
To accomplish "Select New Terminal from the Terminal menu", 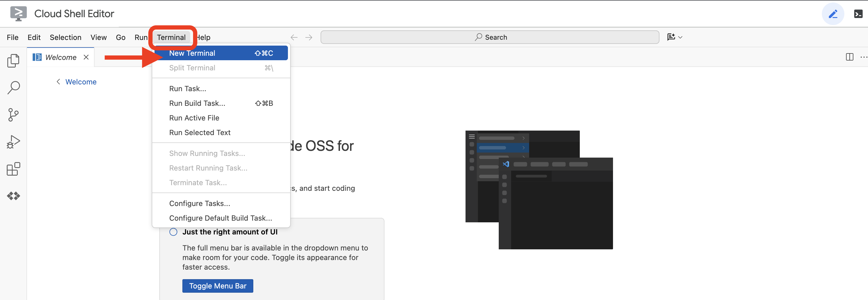I will (192, 53).
